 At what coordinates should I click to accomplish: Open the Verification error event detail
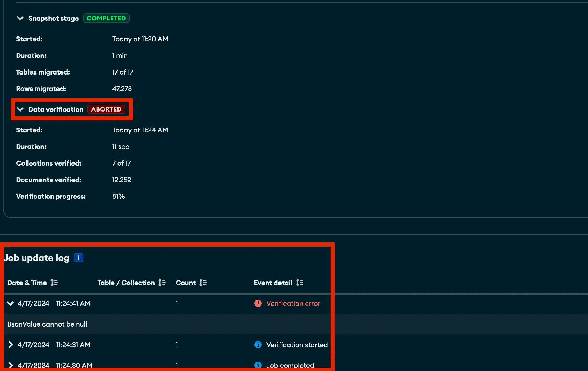[x=293, y=303]
